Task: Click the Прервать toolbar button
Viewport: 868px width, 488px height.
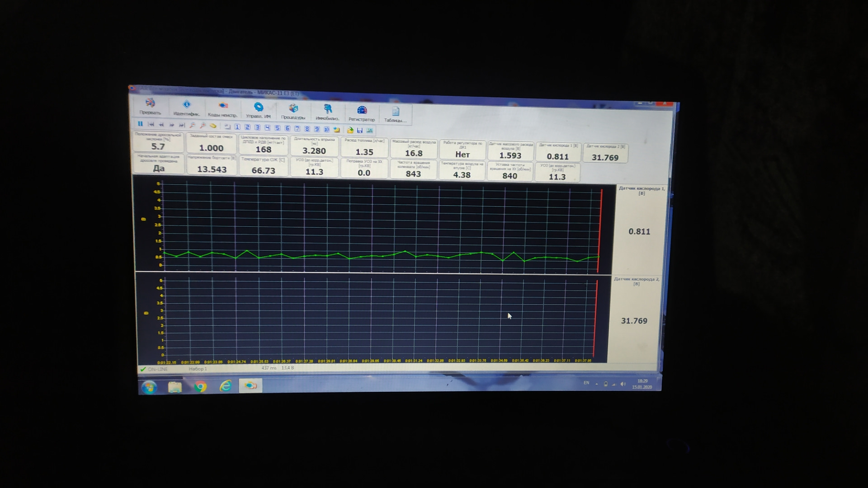Action: point(150,107)
